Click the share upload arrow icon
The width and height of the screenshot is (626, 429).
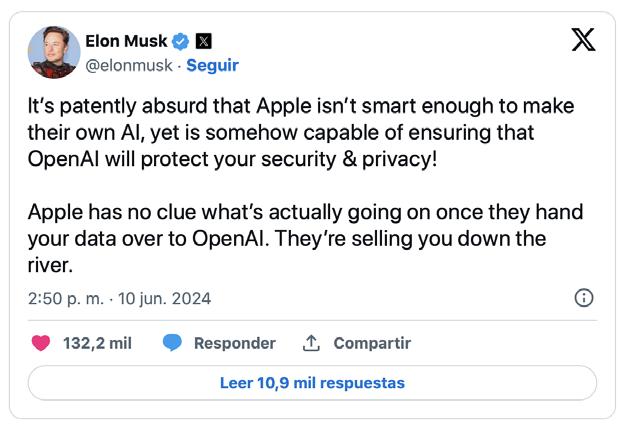[x=311, y=343]
